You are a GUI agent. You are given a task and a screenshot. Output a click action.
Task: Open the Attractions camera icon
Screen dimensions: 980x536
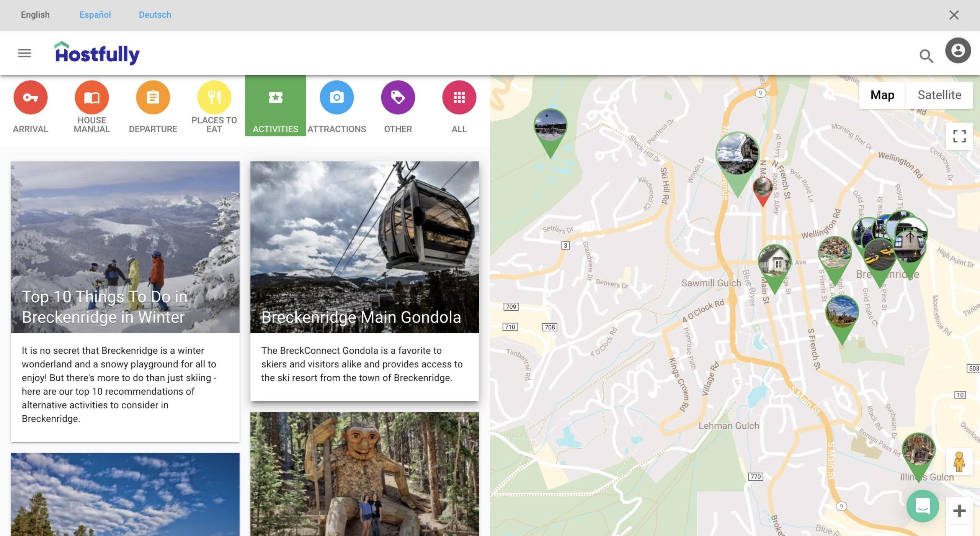337,97
